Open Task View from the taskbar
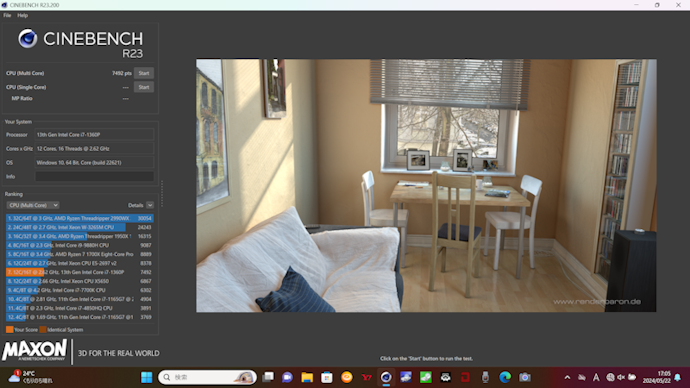Viewport: 690px width, 388px height. click(268, 377)
